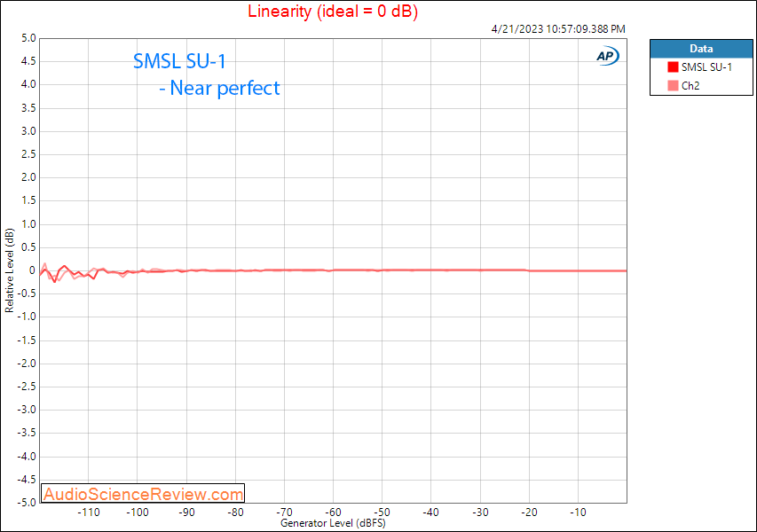Click the -4.5 tick label on vertical axis
757x532 pixels.
tap(27, 480)
